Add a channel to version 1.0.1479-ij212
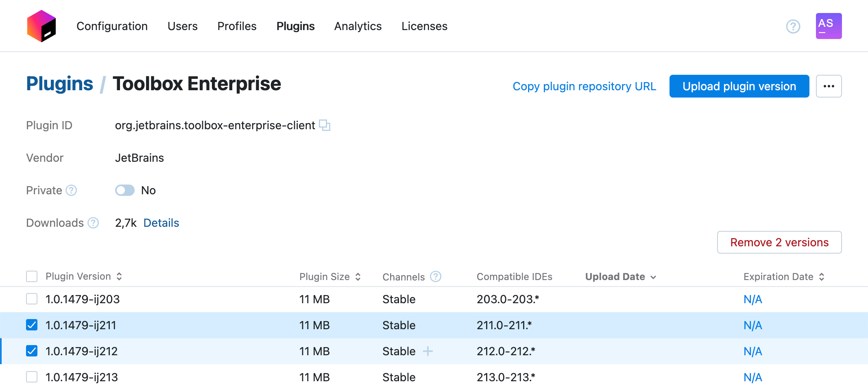 [427, 351]
